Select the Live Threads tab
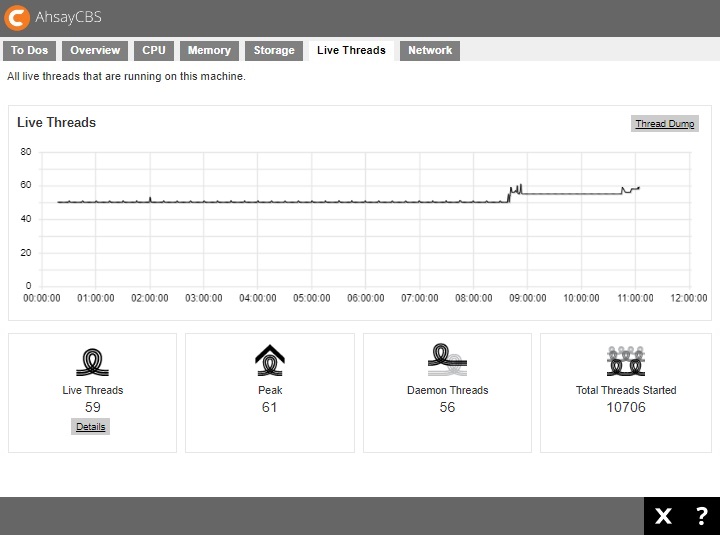 tap(351, 50)
